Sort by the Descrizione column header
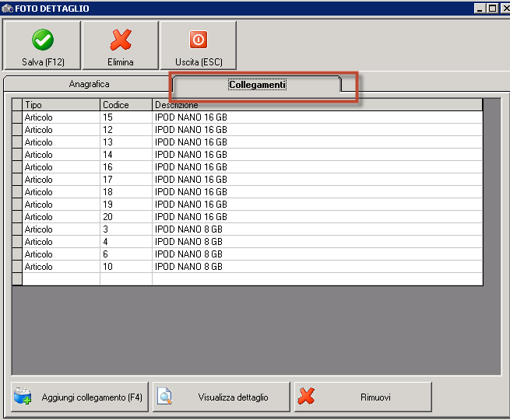 pos(317,105)
